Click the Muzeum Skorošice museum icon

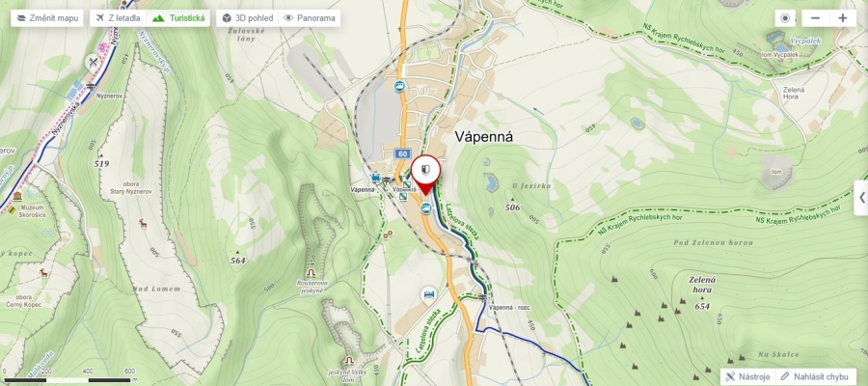click(17, 197)
